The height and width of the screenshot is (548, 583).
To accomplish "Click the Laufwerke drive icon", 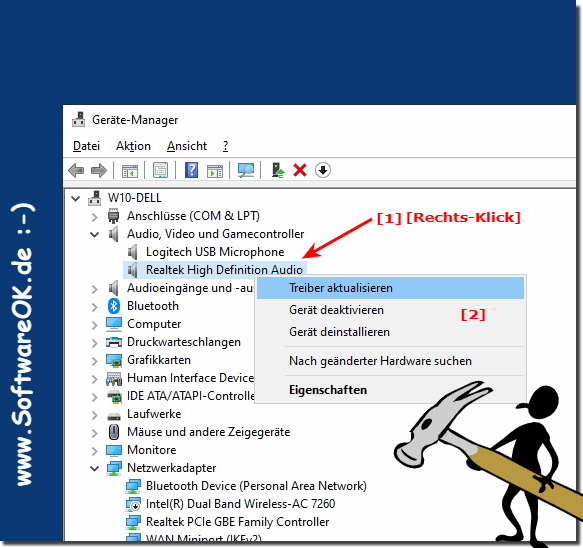I will click(x=114, y=416).
